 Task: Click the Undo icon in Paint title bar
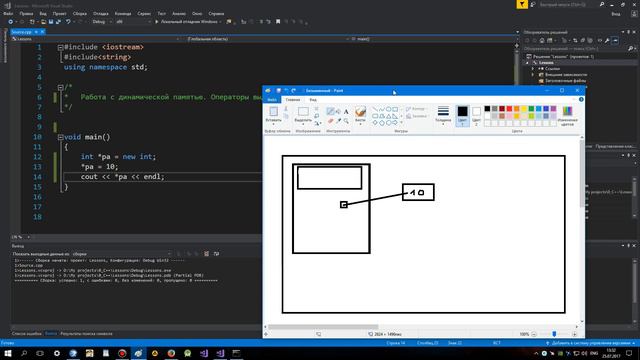[286, 91]
